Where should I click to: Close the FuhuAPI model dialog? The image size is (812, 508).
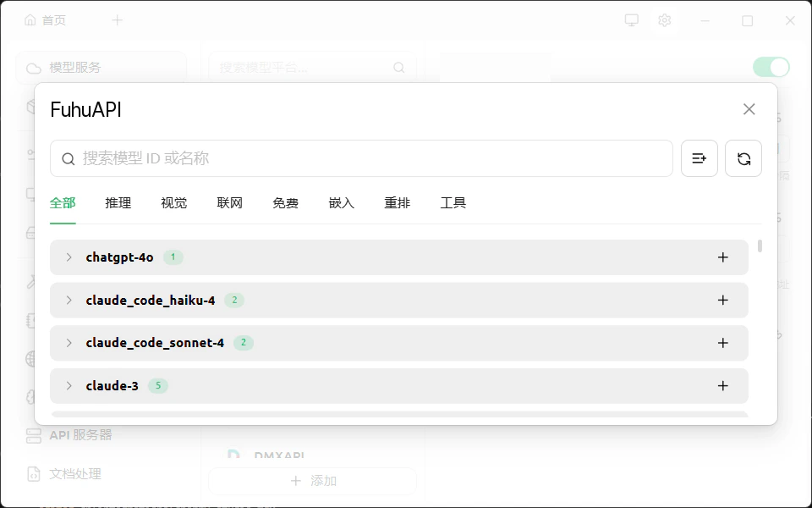tap(749, 109)
